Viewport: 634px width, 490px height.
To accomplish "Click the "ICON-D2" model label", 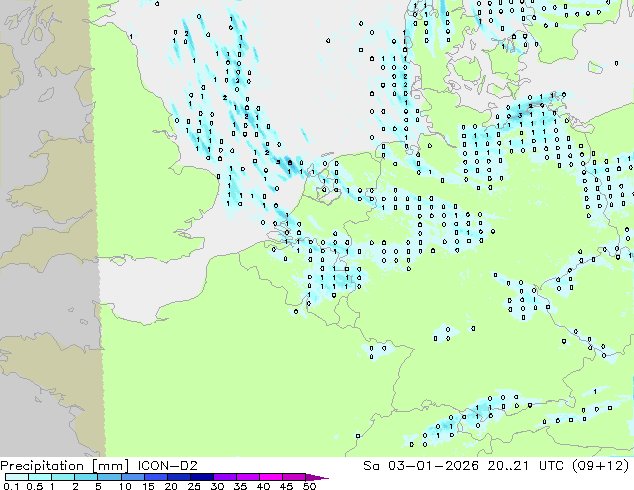I will (167, 466).
